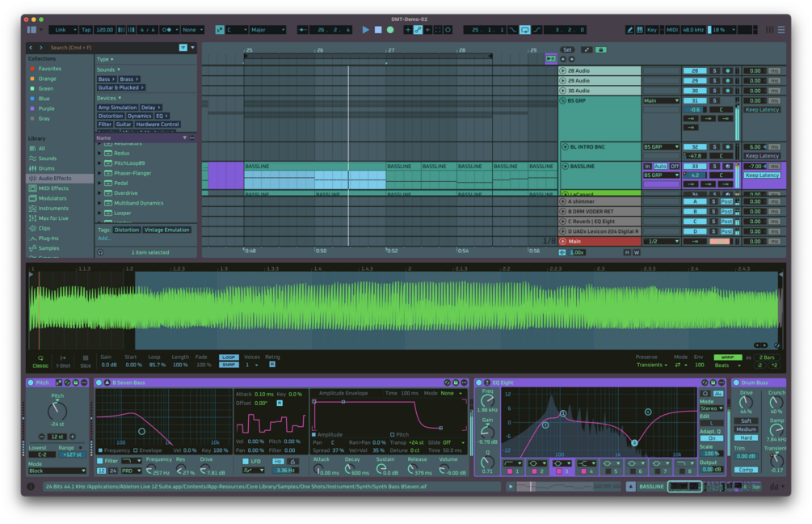Toggle the metronome in the control bar
This screenshot has height=524, width=812.
pos(167,30)
